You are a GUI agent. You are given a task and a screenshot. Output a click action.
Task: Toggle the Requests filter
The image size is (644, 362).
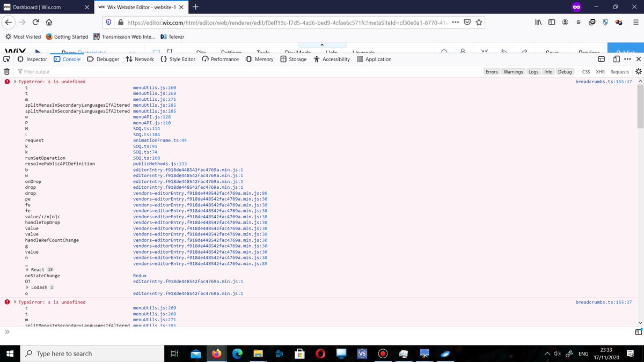pos(619,71)
